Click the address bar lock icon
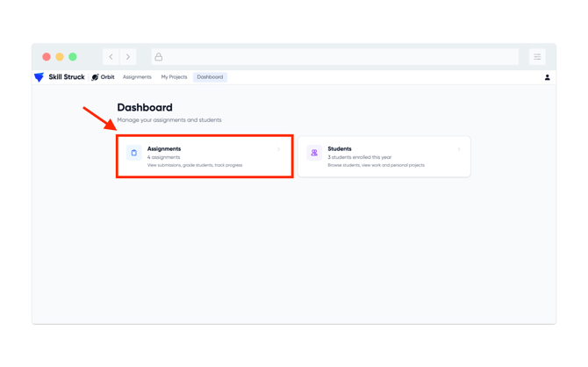The height and width of the screenshot is (367, 588). [159, 57]
